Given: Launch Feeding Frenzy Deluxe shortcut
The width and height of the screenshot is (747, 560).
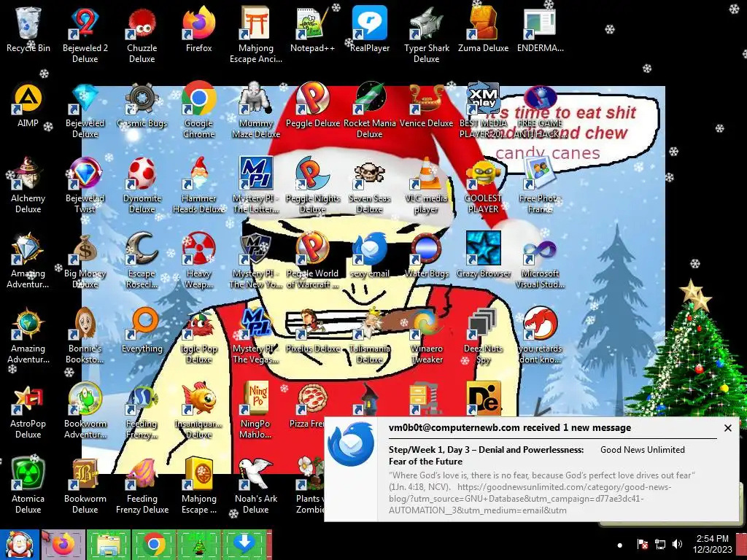Looking at the screenshot, I should tap(142, 486).
